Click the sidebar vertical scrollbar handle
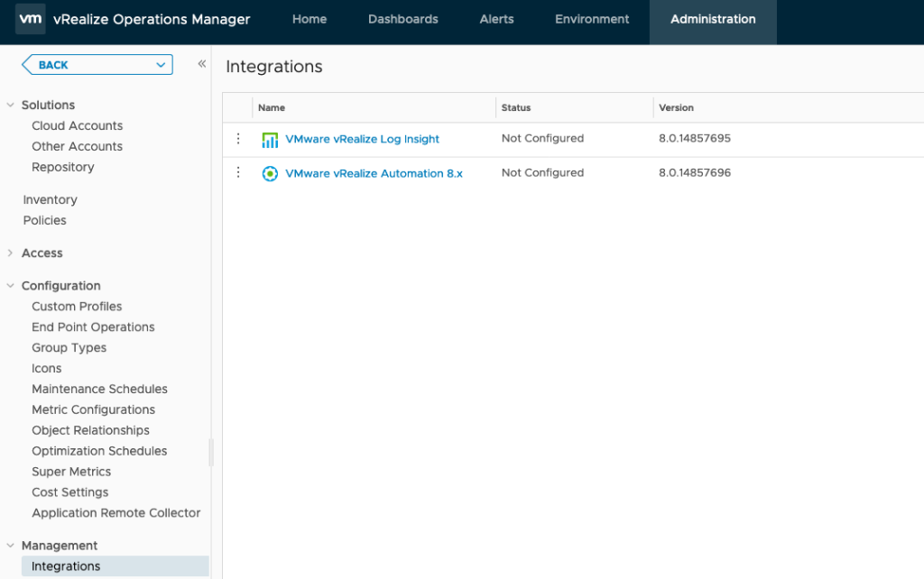Viewport: 924px width, 579px height. [x=211, y=453]
